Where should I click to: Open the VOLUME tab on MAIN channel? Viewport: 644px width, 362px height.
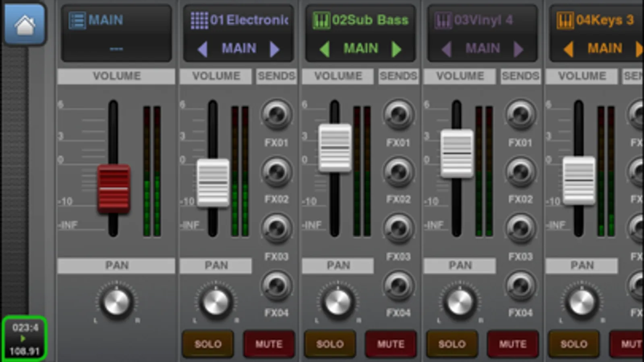[116, 76]
